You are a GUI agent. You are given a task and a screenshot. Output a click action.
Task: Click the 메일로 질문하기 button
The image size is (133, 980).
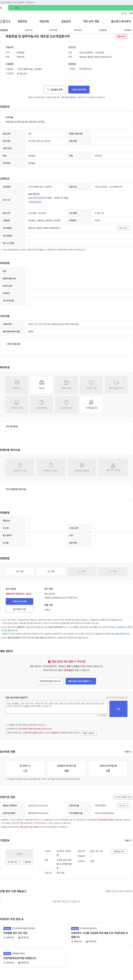click(89, 733)
